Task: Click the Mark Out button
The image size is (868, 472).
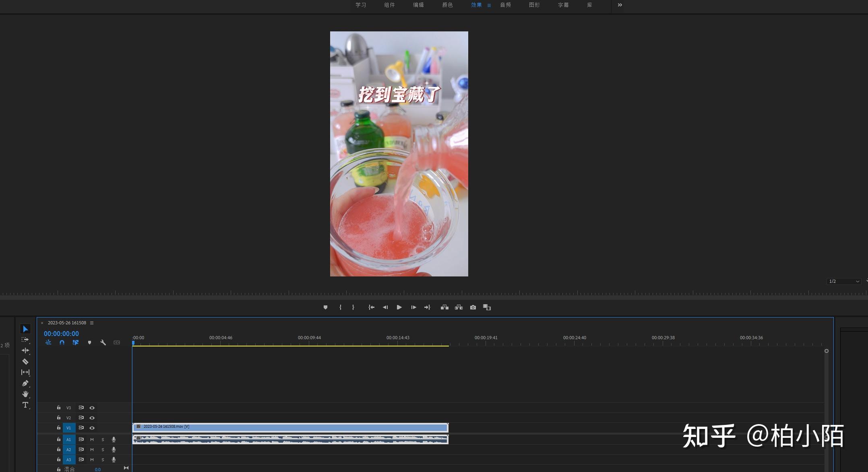Action: tap(353, 307)
